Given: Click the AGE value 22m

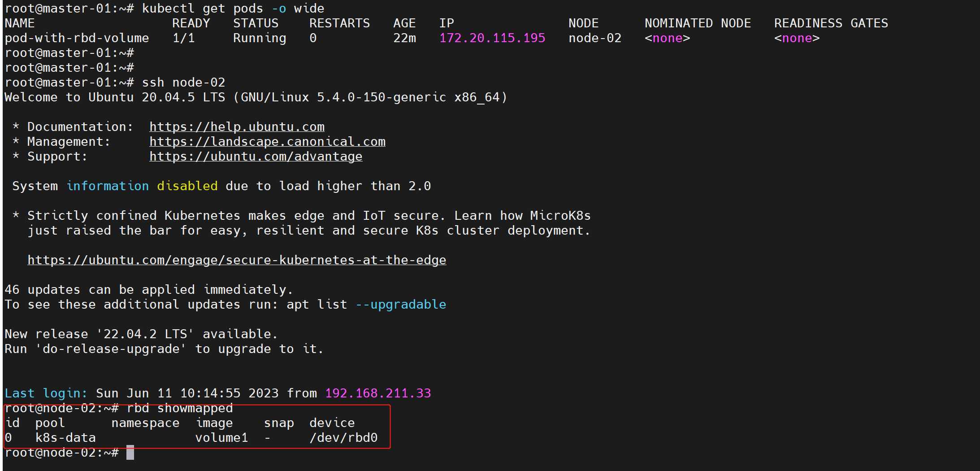Looking at the screenshot, I should tap(404, 38).
